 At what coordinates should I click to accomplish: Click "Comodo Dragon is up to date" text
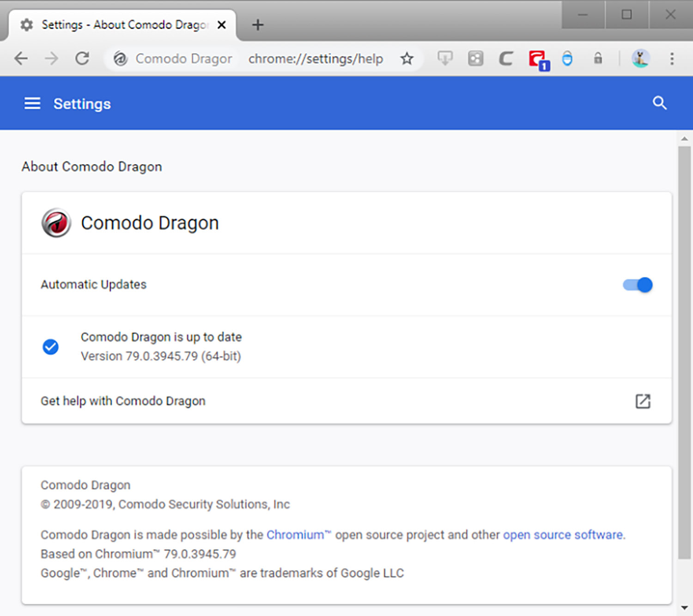coord(161,337)
